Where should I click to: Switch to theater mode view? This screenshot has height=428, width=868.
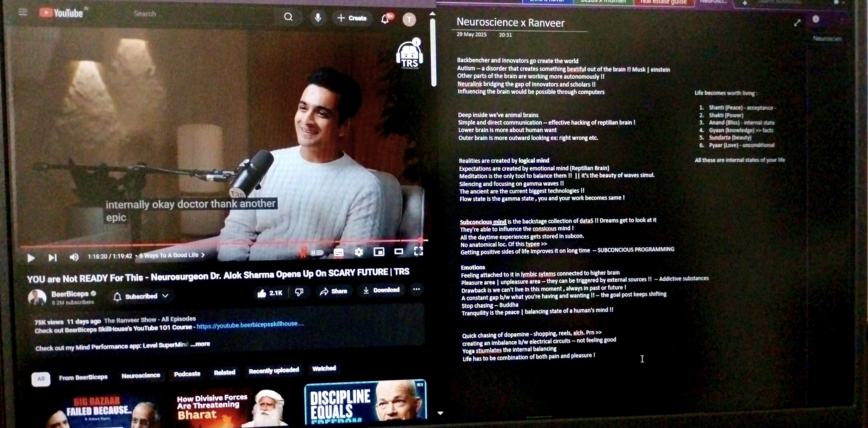pos(399,251)
